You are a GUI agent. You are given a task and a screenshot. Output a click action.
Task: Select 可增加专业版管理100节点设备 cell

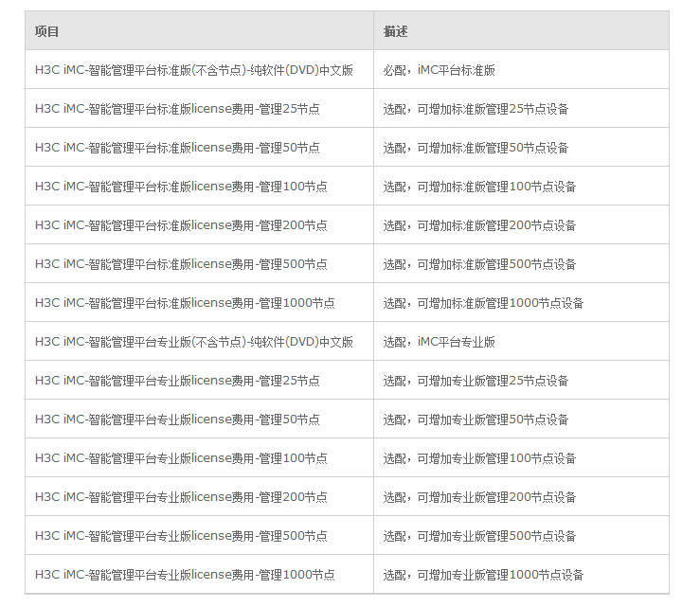coord(521,458)
